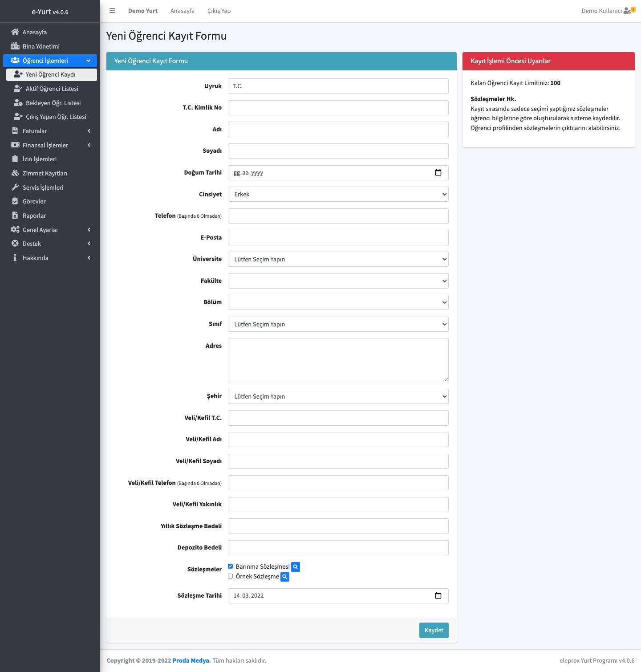Preview Barınma Sözleşmesi with magnifier icon
Image resolution: width=641 pixels, height=672 pixels.
coord(296,567)
